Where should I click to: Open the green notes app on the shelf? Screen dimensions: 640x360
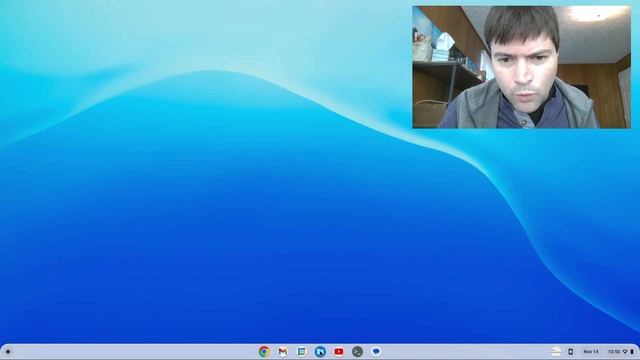[302, 351]
